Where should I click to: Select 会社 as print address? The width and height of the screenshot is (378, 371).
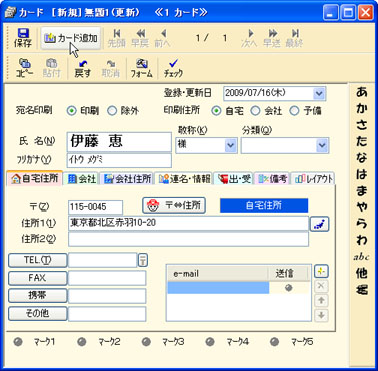click(x=255, y=111)
